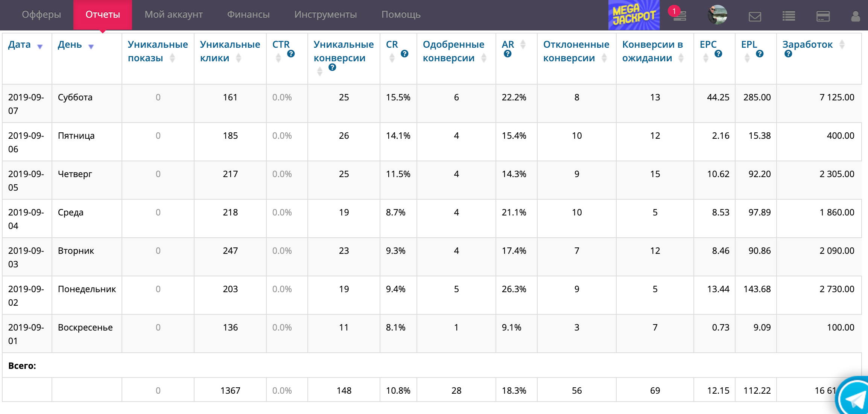The width and height of the screenshot is (868, 414).
Task: Click the Отклоненные конверсии column header
Action: point(576,51)
